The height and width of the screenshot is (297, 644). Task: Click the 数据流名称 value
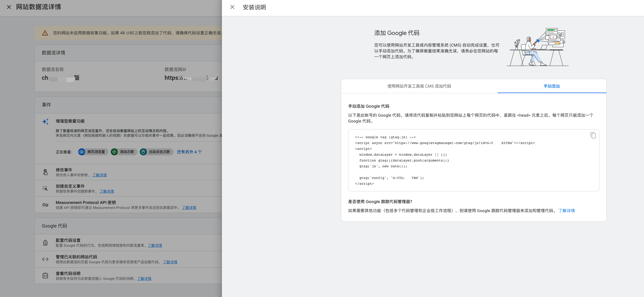pos(60,78)
